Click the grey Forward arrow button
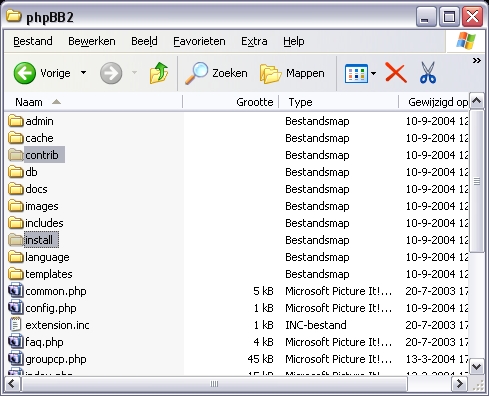Screen dimensions: 489x396 [x=111, y=73]
